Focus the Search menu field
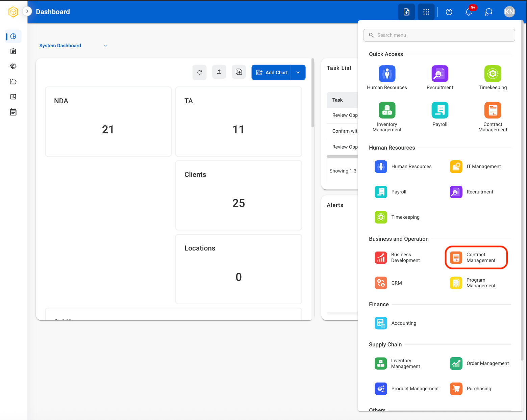Screen dimensions: 527x420 [439, 35]
